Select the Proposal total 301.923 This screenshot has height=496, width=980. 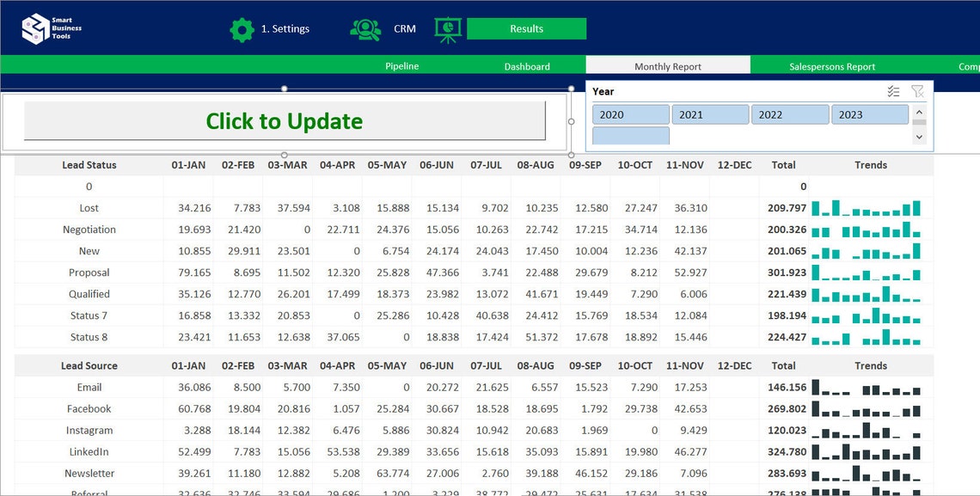787,272
